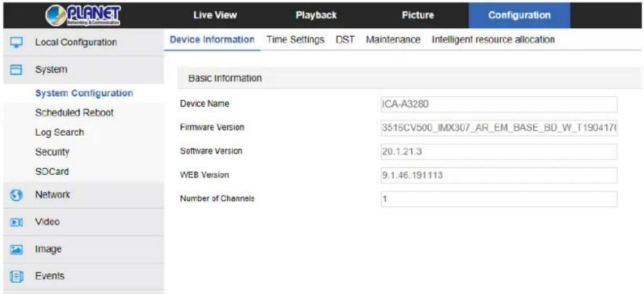Viewport: 644px width, 294px height.
Task: Open the Picture tab
Action: pos(417,15)
